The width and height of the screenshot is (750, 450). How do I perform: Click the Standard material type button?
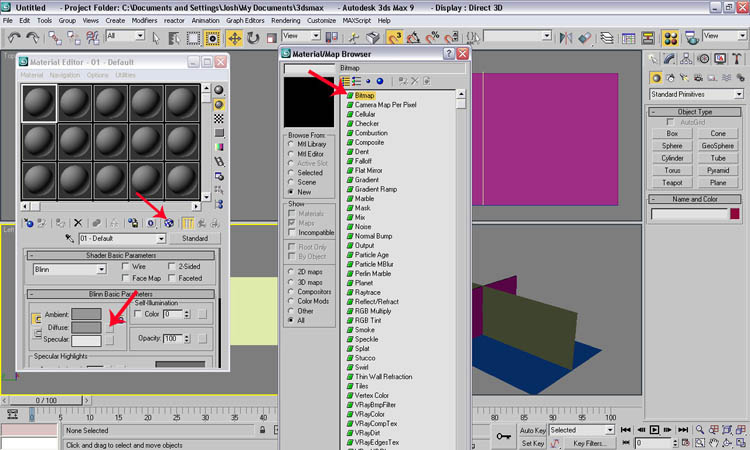[x=194, y=239]
